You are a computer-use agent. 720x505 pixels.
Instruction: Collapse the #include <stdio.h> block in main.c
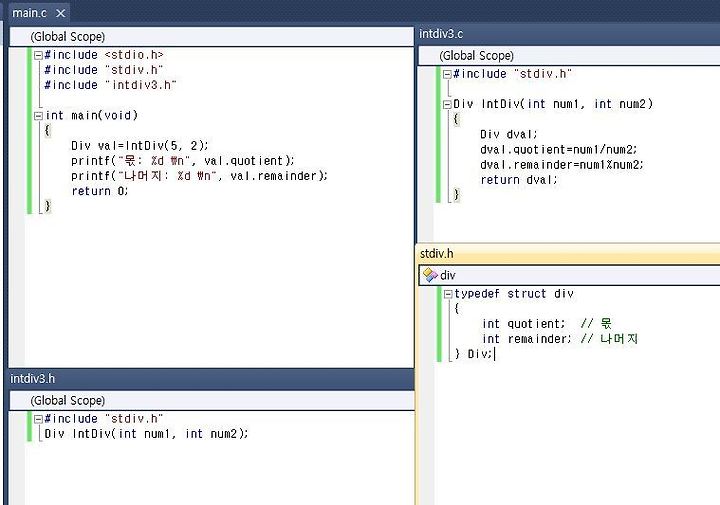click(38, 56)
